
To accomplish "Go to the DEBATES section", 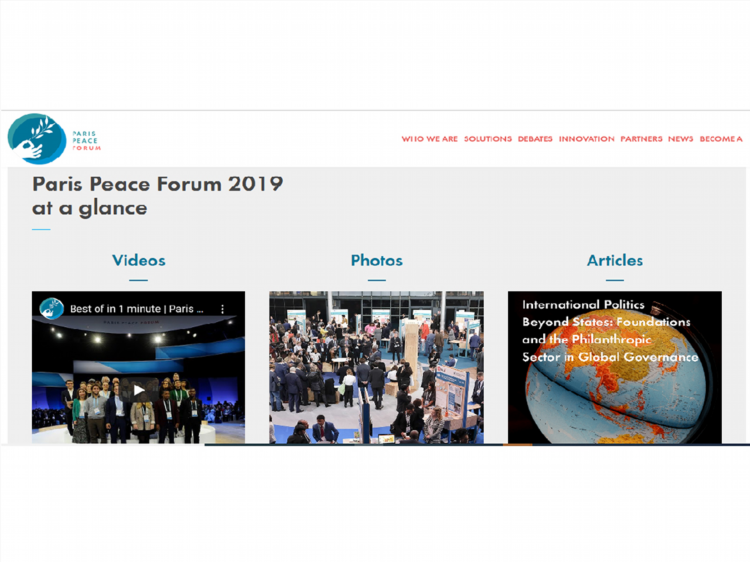I will click(x=535, y=139).
